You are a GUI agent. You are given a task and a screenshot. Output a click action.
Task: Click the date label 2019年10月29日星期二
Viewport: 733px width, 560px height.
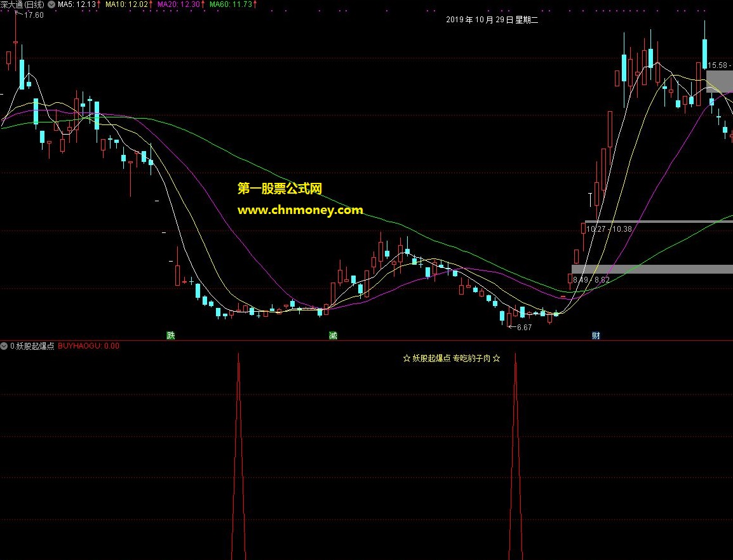pos(492,20)
